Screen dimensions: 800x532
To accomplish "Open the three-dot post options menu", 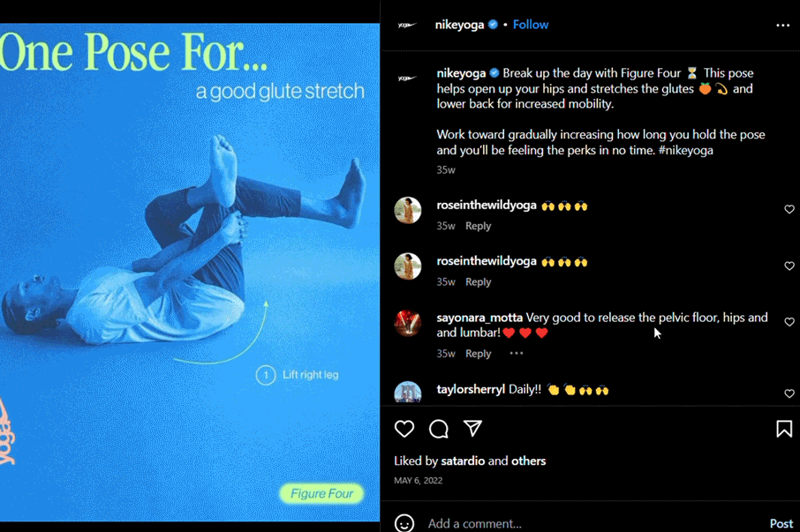I will point(782,25).
